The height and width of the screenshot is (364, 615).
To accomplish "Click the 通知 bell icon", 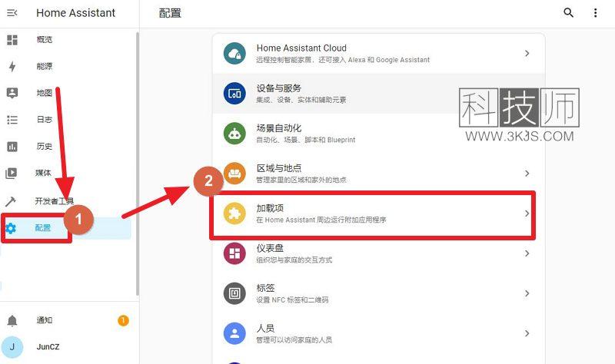I will click(12, 320).
